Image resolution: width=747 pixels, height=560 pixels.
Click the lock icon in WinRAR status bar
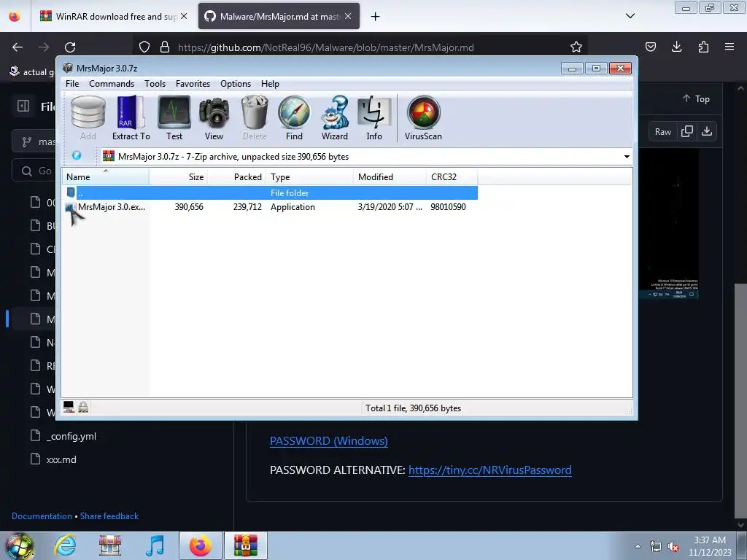click(83, 407)
